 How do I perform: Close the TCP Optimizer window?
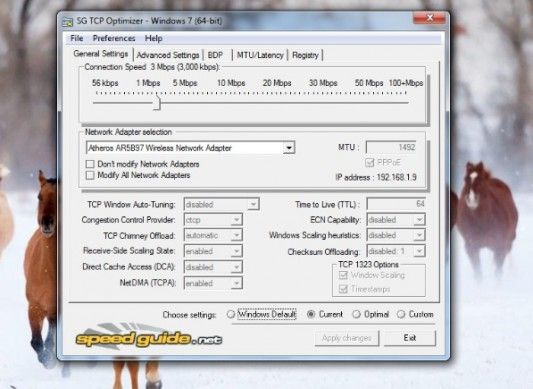coord(429,18)
